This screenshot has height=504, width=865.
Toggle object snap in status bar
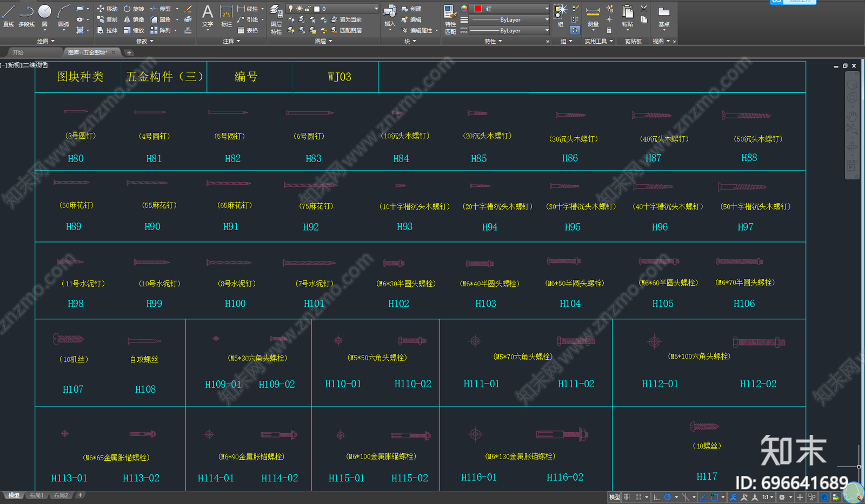point(715,497)
